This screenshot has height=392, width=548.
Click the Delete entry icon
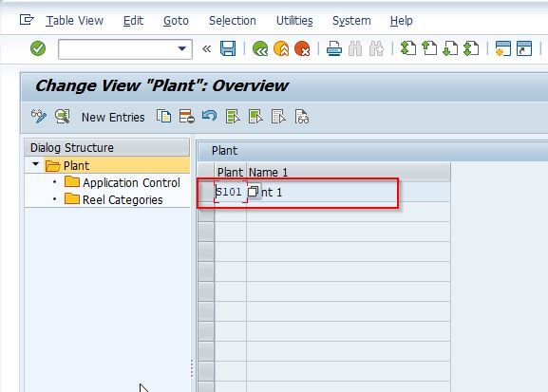[x=187, y=117]
